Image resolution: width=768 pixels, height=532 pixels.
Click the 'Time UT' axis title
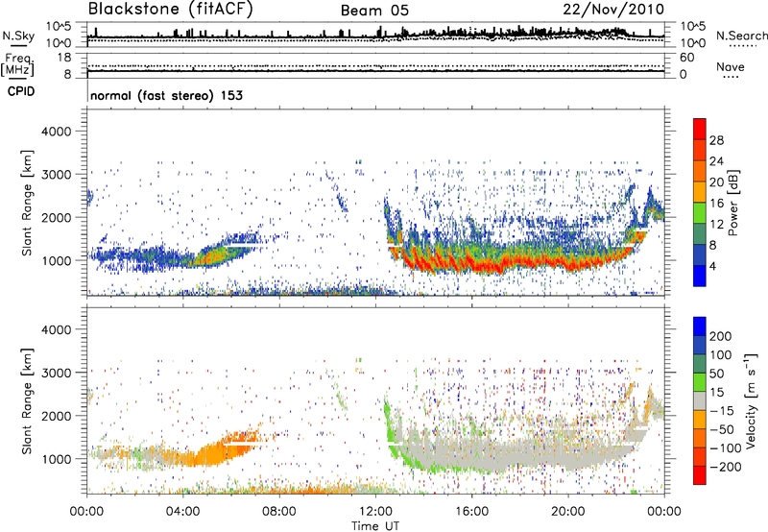point(375,525)
